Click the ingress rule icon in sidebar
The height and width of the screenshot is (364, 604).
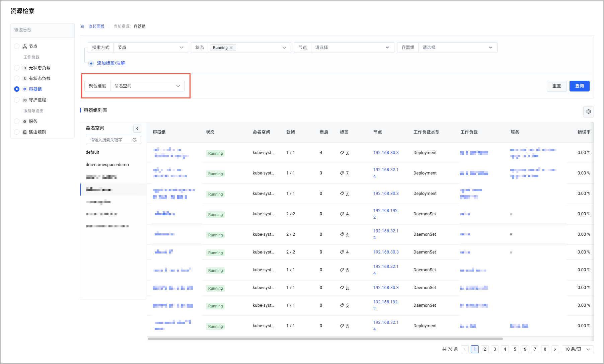pyautogui.click(x=25, y=132)
